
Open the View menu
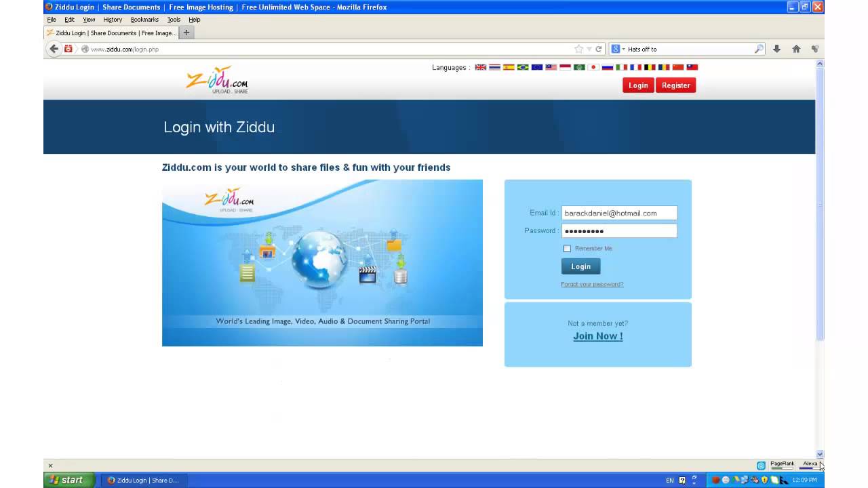pyautogui.click(x=89, y=20)
